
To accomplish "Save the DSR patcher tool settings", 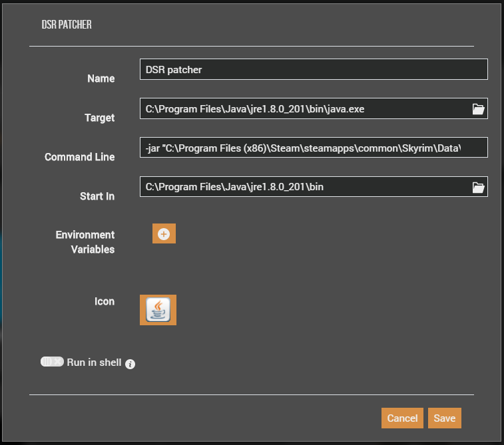I will pos(445,418).
